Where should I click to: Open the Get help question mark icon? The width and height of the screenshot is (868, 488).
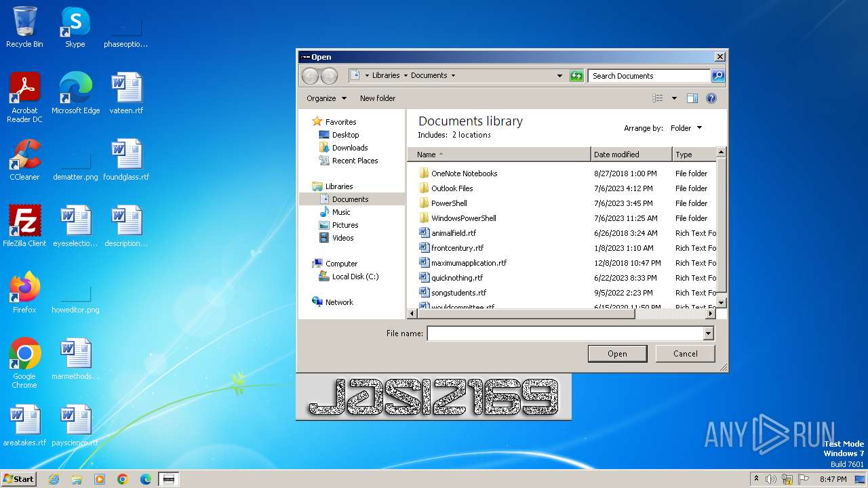[711, 98]
